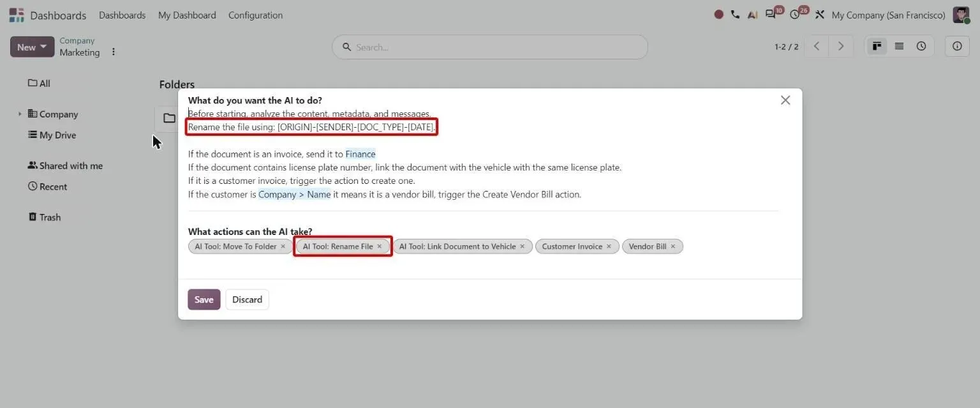Open the My Dashboard menu
The height and width of the screenshot is (408, 980).
[187, 15]
